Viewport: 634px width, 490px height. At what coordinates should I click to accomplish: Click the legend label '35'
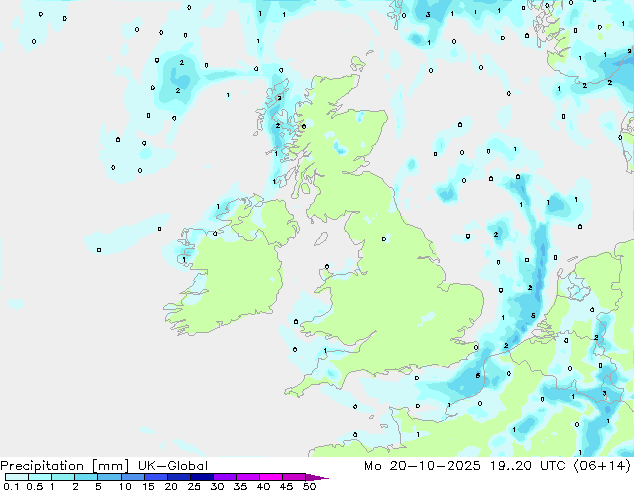pos(240,486)
